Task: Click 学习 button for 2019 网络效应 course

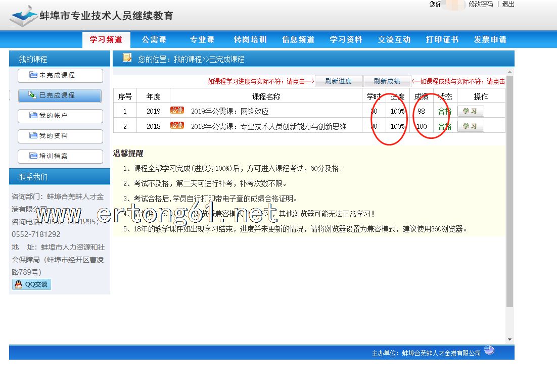Action: point(470,111)
